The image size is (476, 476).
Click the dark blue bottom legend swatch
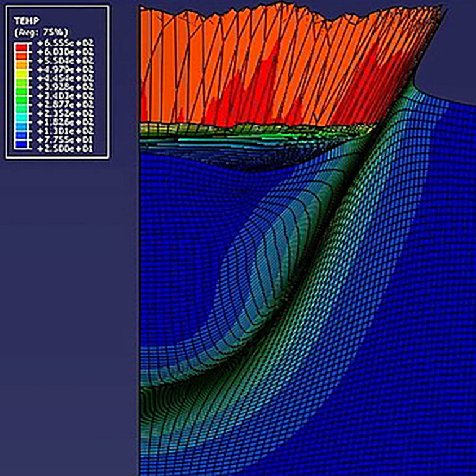(22, 144)
